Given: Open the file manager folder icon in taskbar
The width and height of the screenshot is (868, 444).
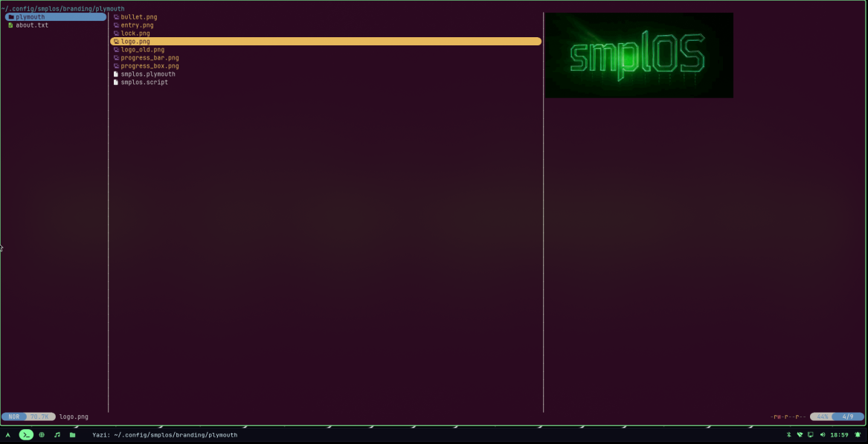Looking at the screenshot, I should [72, 434].
